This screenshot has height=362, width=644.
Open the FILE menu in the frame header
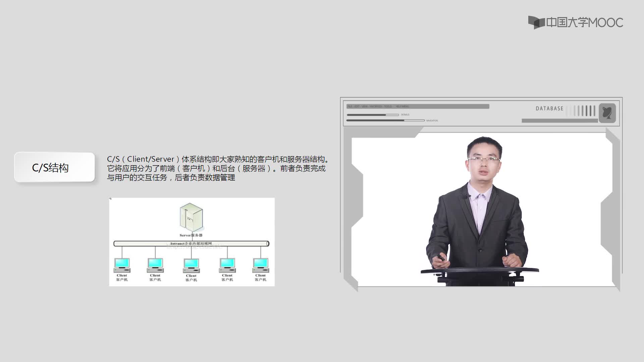[350, 106]
